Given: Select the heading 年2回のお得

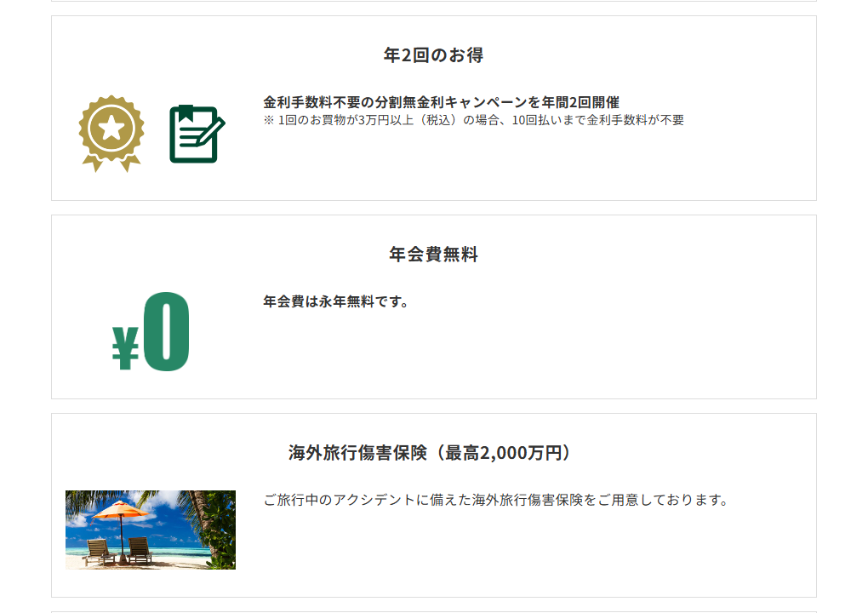Looking at the screenshot, I should point(433,54).
